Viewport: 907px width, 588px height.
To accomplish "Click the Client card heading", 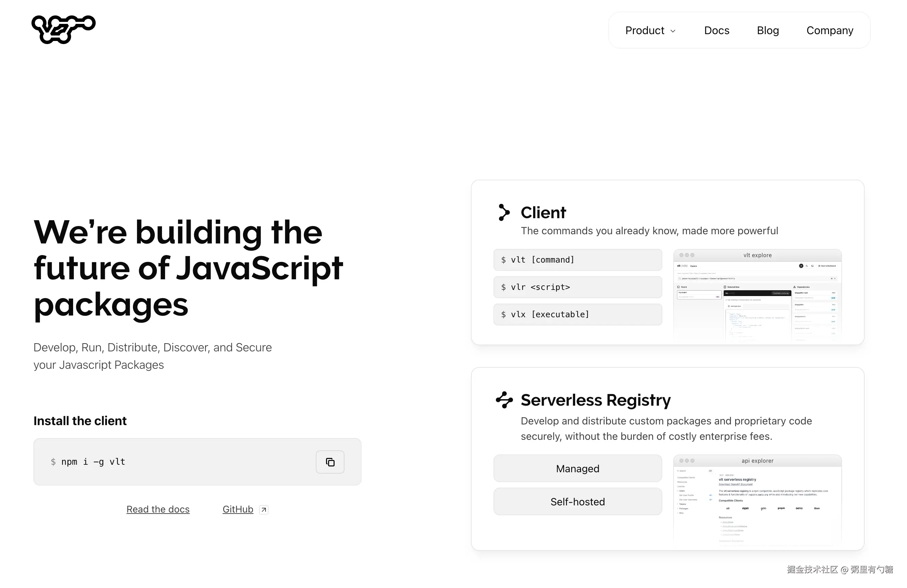I will click(x=543, y=212).
